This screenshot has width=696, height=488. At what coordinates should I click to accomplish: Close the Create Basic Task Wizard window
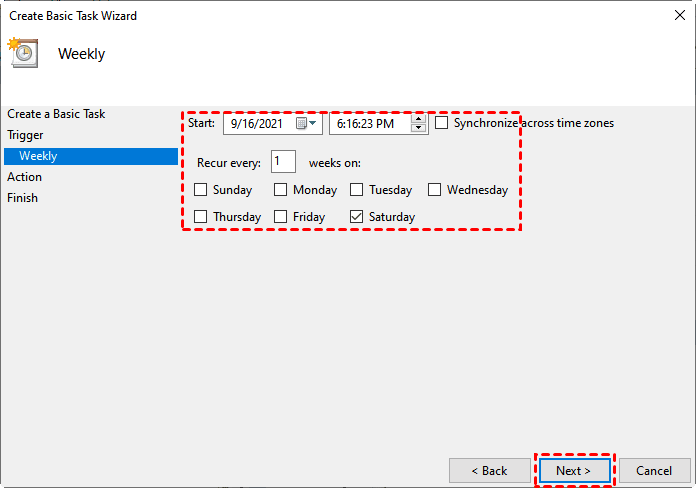point(680,15)
